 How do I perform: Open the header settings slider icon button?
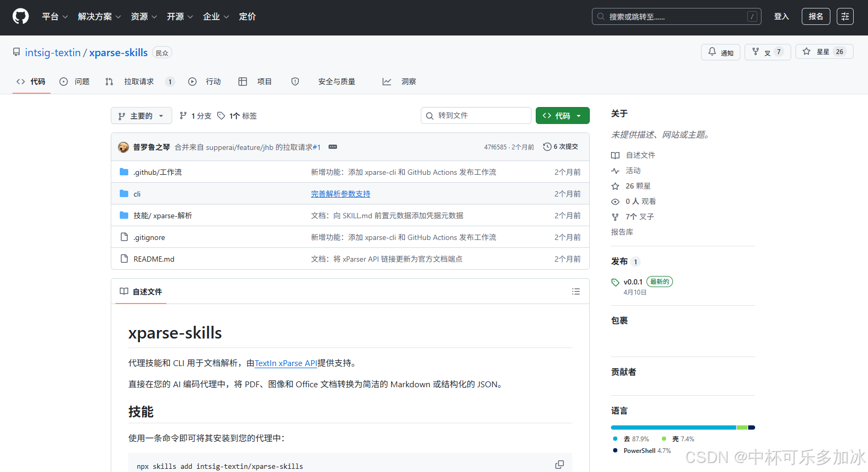(845, 16)
